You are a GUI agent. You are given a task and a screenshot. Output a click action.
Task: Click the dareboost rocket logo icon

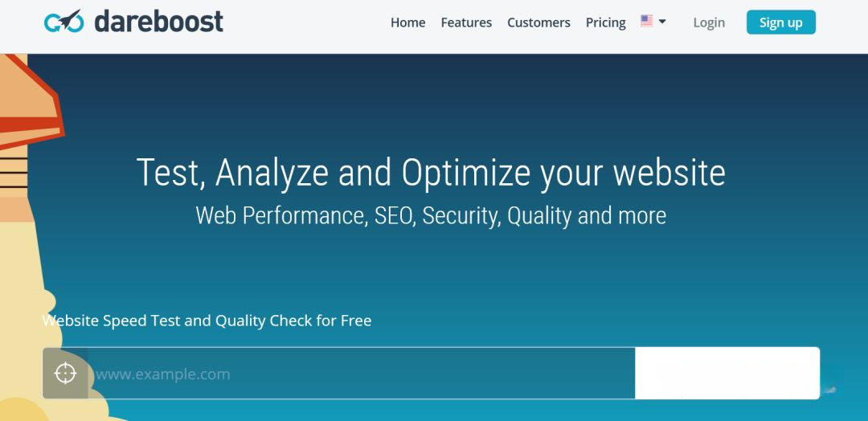coord(63,22)
